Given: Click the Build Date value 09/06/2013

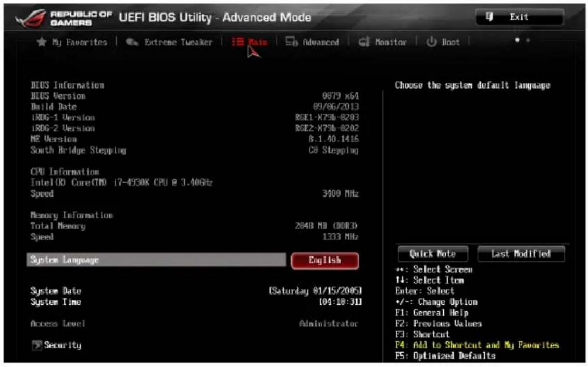Looking at the screenshot, I should click(336, 107).
